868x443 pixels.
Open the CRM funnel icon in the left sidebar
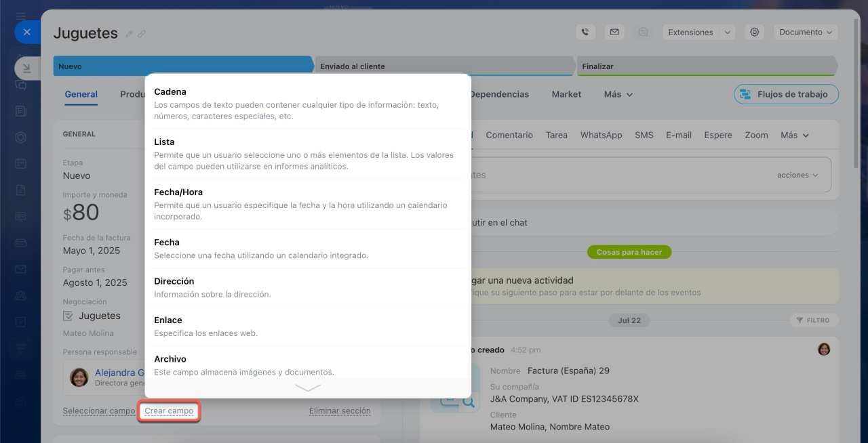[21, 348]
